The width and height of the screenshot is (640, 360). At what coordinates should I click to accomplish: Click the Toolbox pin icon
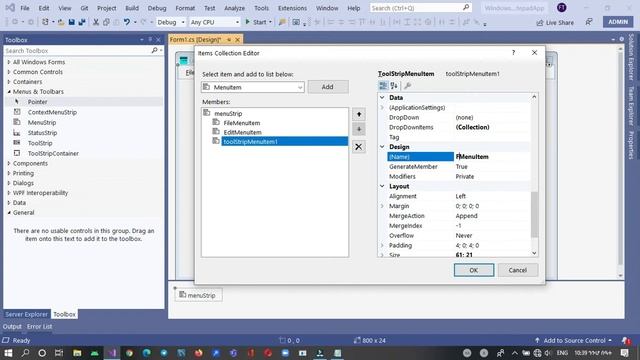click(150, 40)
